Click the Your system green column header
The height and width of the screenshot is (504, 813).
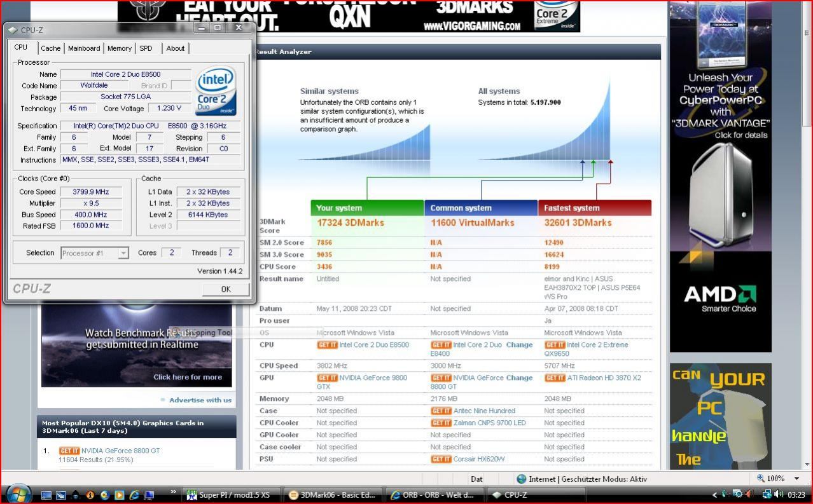click(367, 208)
